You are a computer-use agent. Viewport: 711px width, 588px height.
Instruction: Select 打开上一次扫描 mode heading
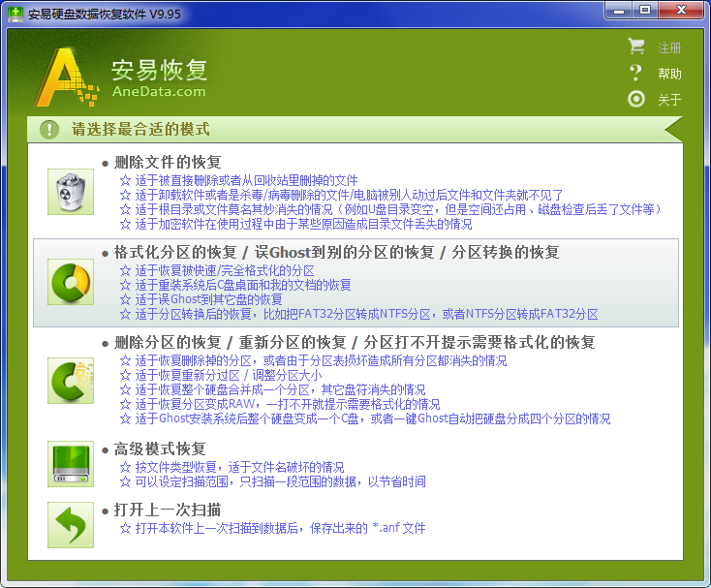click(168, 511)
